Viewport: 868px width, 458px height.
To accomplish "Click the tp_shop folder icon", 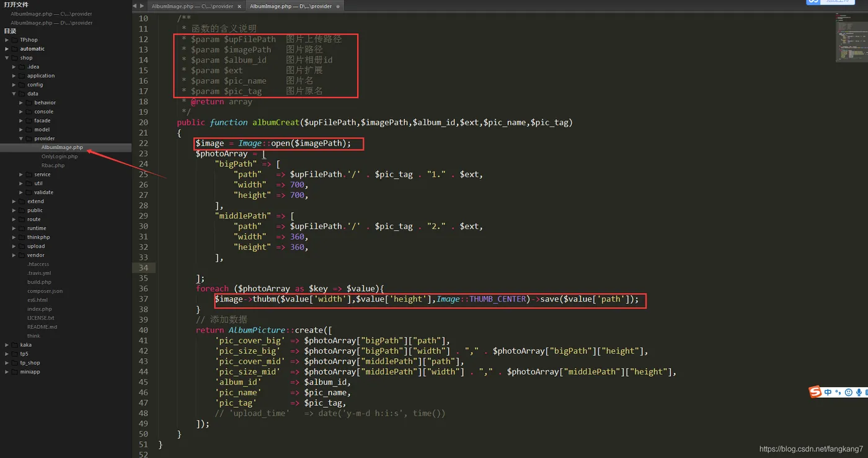I will click(x=14, y=362).
